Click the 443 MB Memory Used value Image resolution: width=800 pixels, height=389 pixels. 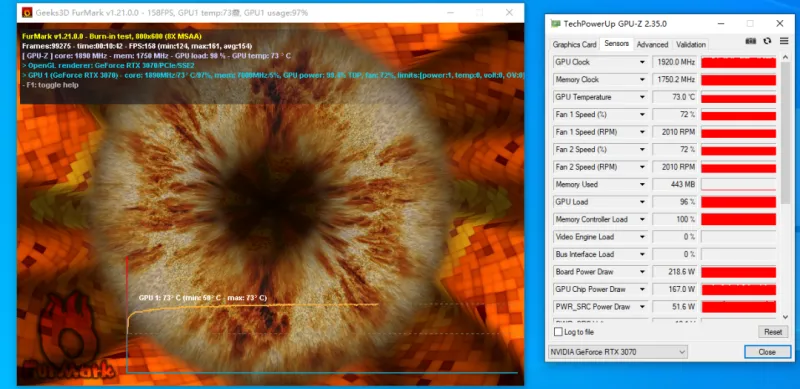(x=674, y=184)
